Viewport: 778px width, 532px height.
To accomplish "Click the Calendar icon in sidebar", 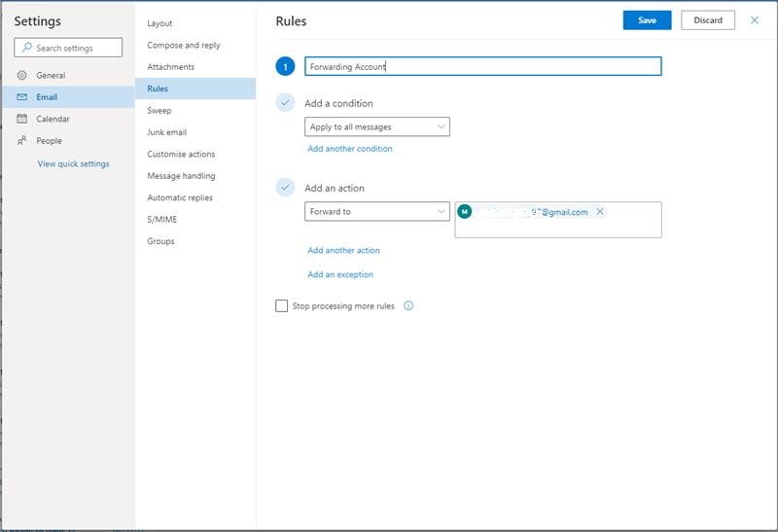I will 21,119.
